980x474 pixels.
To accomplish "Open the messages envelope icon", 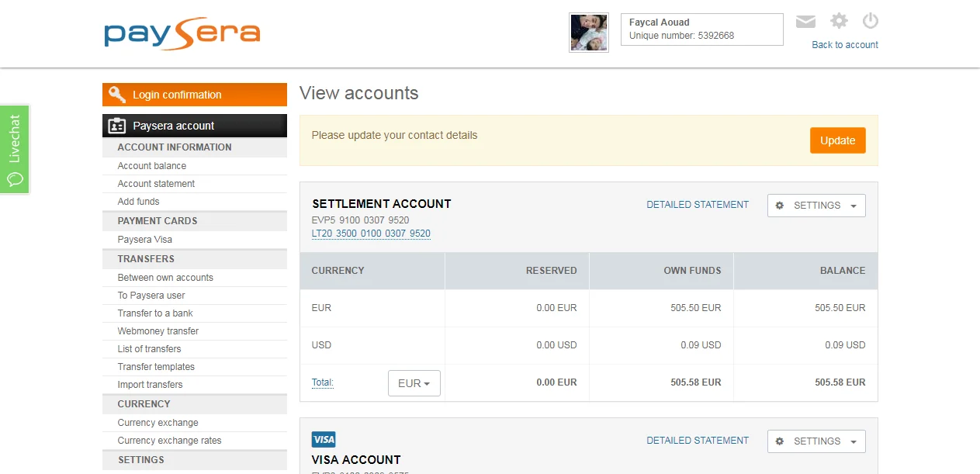I will coord(805,22).
